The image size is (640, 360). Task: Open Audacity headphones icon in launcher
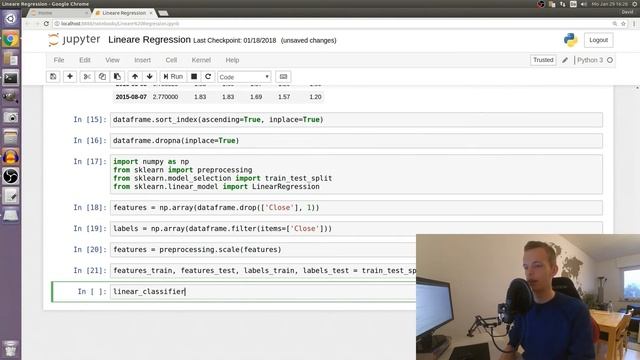(x=11, y=157)
